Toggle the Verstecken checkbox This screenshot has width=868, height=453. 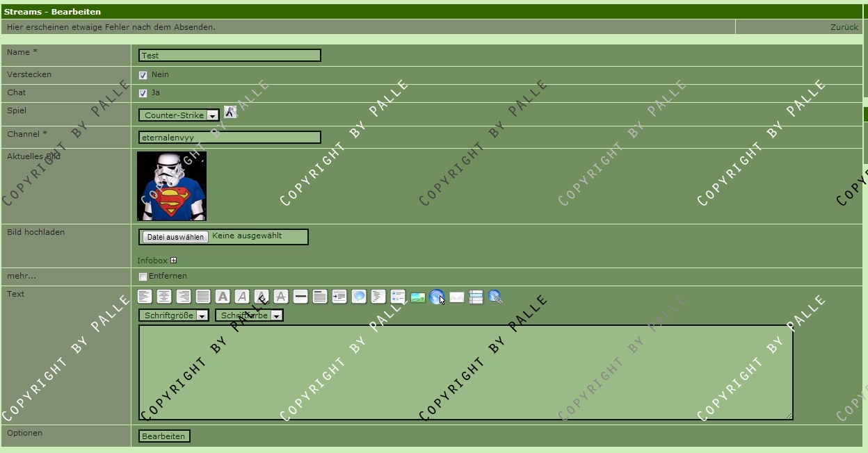coord(143,75)
